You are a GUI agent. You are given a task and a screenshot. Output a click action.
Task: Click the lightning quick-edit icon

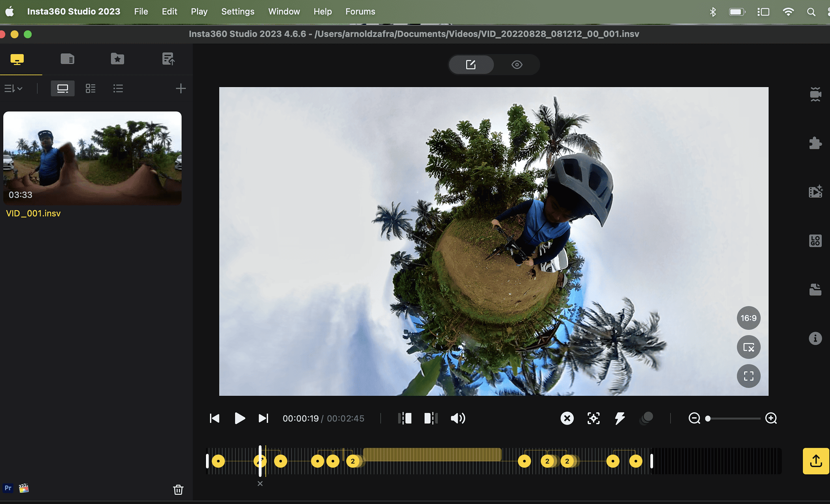pos(620,419)
